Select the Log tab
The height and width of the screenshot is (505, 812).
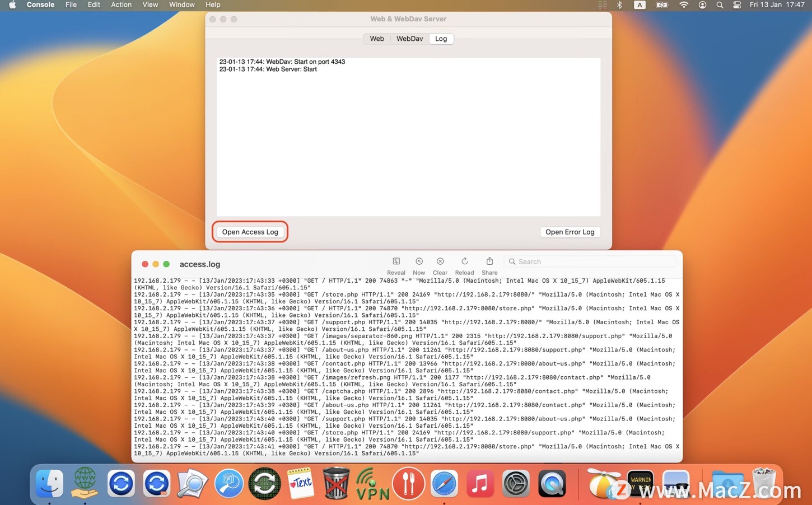441,39
